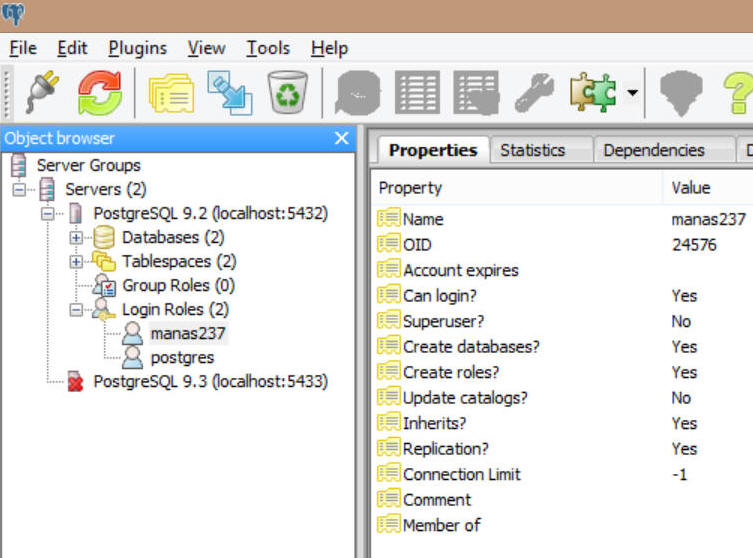Select the Account expires property row

point(563,270)
